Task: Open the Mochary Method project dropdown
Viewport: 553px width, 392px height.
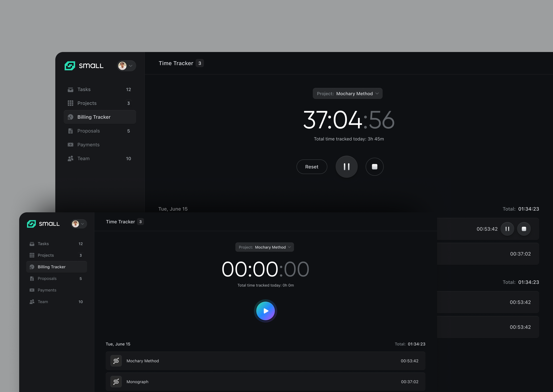Action: tap(347, 93)
